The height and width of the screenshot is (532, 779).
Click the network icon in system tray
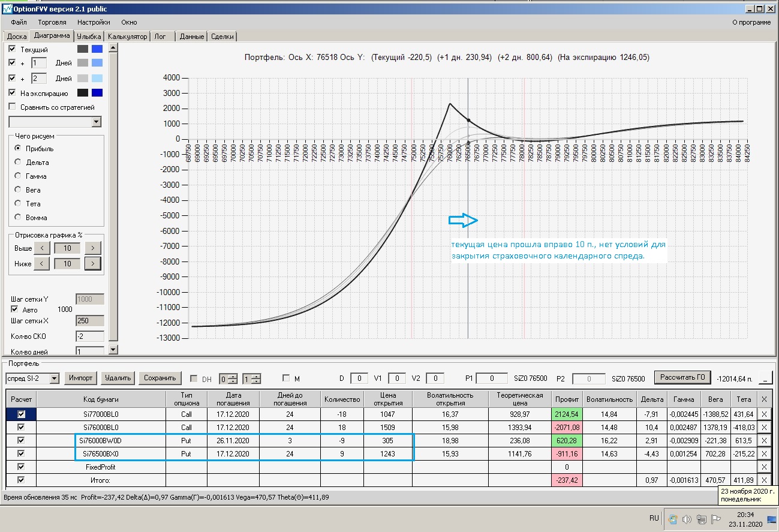point(702,519)
